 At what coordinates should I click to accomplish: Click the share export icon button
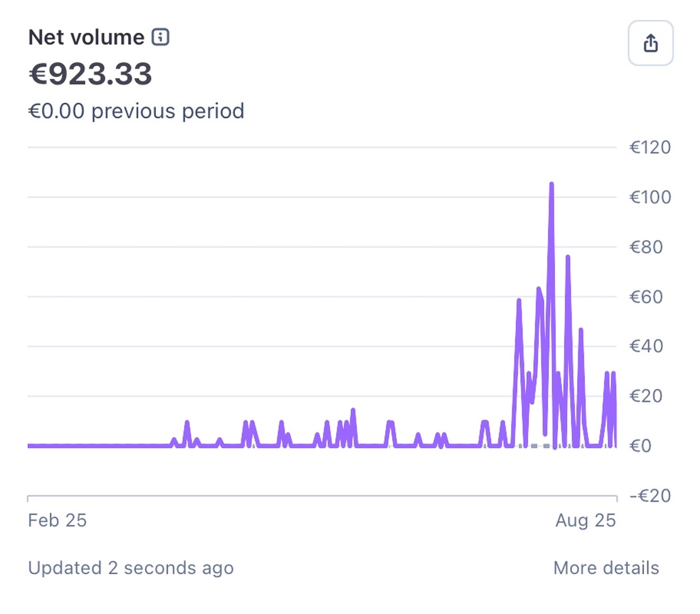(650, 43)
